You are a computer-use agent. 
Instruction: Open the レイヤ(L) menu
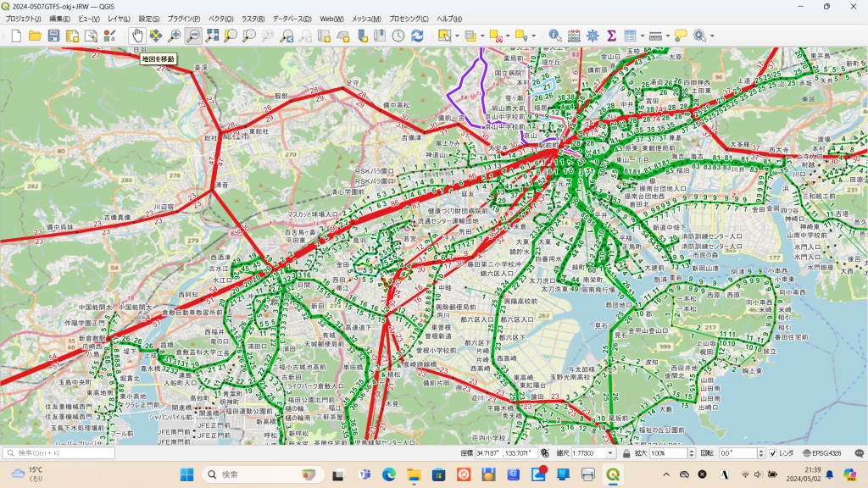point(120,18)
